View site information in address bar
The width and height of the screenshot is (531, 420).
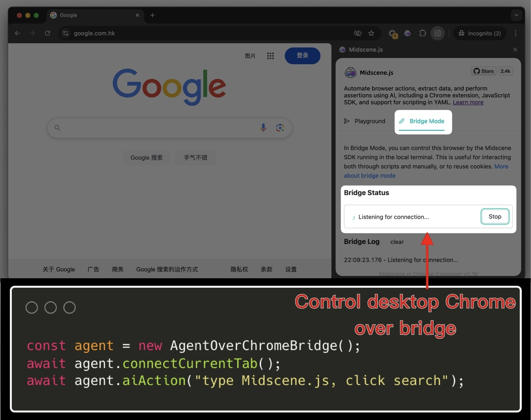66,33
